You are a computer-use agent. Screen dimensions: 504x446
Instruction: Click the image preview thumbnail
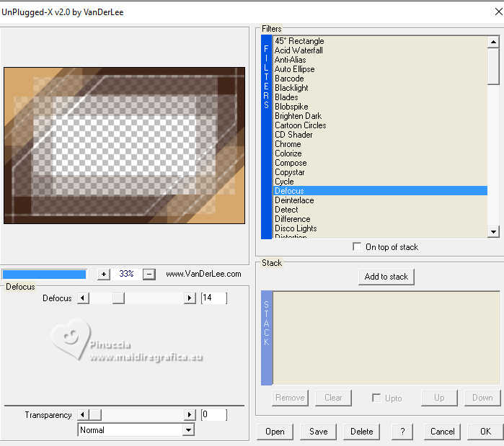(x=124, y=145)
